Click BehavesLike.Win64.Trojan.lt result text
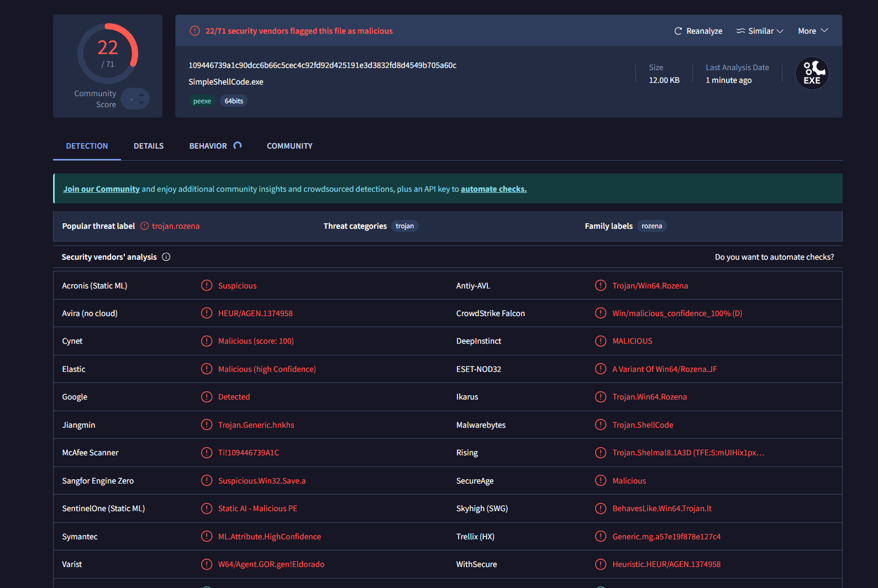 (662, 508)
